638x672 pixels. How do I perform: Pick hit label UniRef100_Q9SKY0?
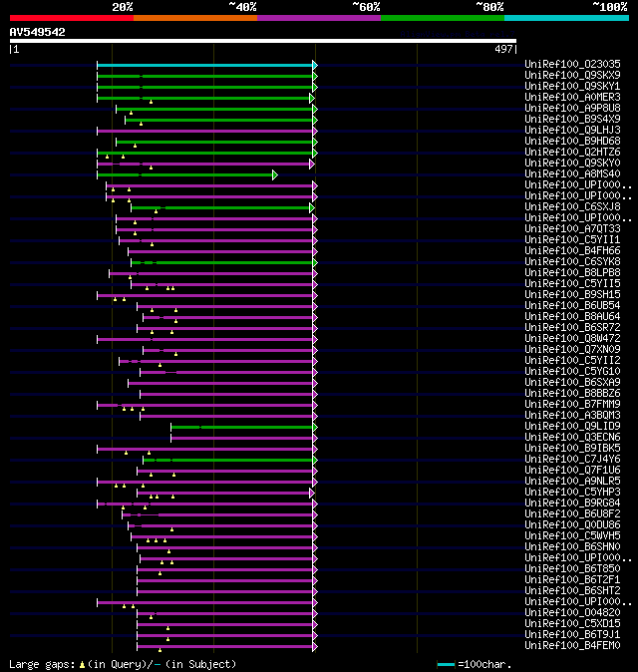[572, 163]
